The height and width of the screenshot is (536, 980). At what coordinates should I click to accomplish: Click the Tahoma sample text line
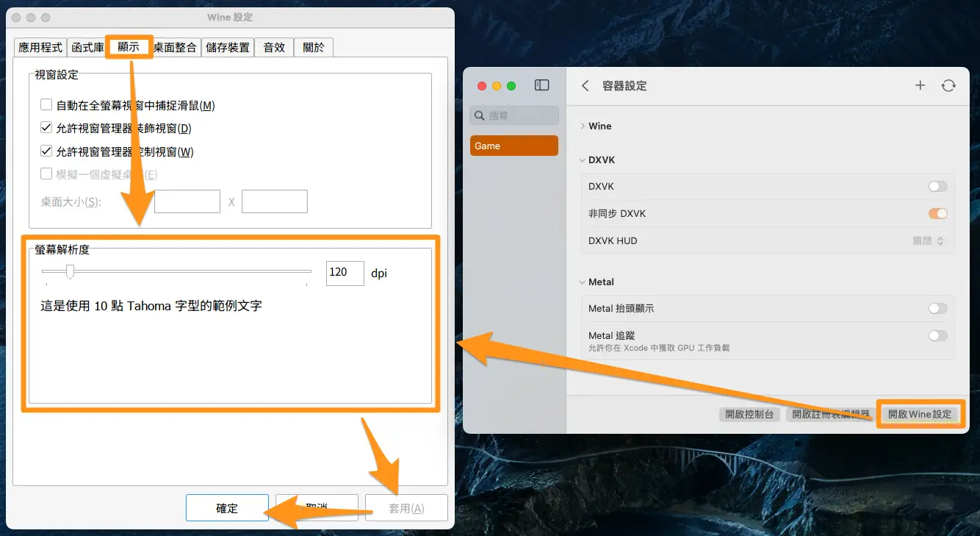[x=151, y=306]
